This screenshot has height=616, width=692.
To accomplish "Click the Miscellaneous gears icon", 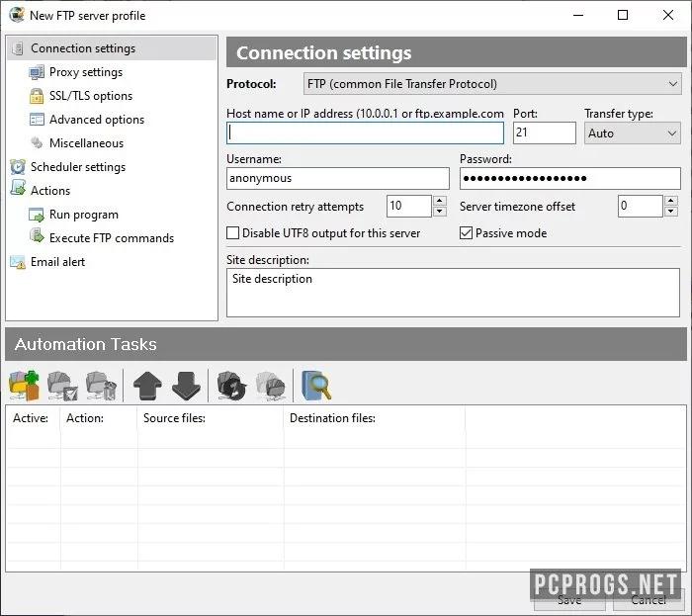I will [x=37, y=143].
